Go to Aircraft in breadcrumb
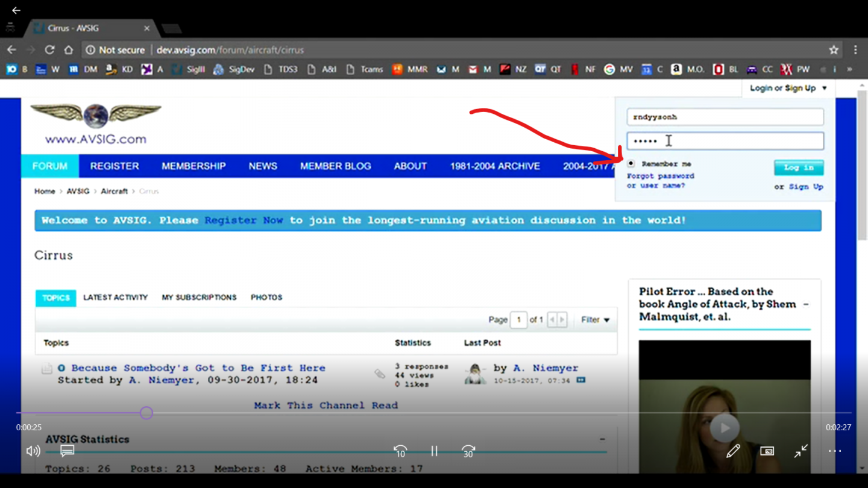Image resolution: width=868 pixels, height=488 pixels. 114,191
